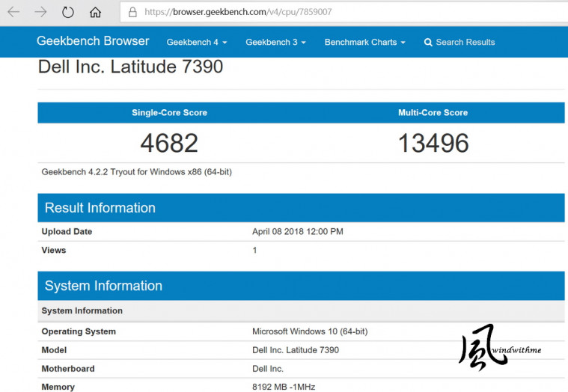
Task: Click the browser back arrow
Action: point(13,12)
